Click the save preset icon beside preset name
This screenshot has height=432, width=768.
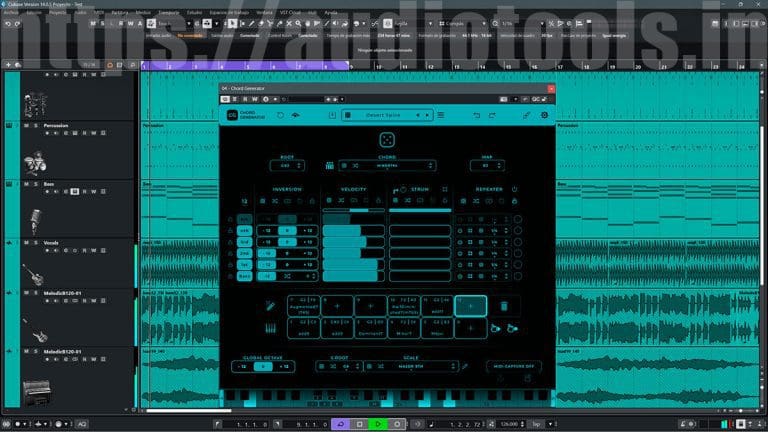(x=332, y=115)
